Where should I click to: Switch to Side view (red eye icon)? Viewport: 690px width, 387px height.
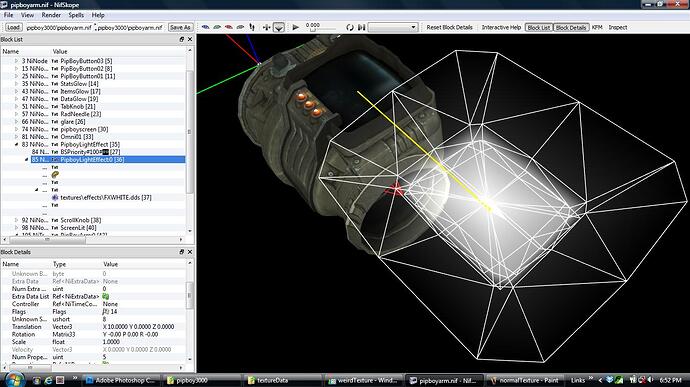coord(229,27)
